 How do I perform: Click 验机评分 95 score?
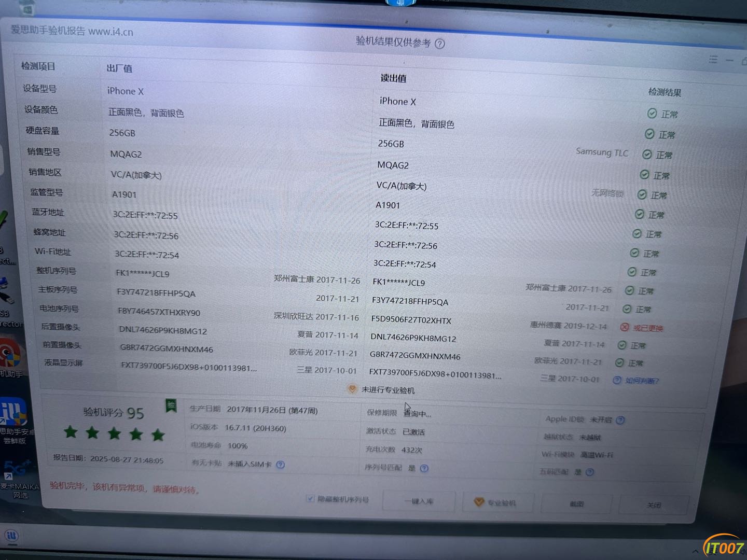114,413
